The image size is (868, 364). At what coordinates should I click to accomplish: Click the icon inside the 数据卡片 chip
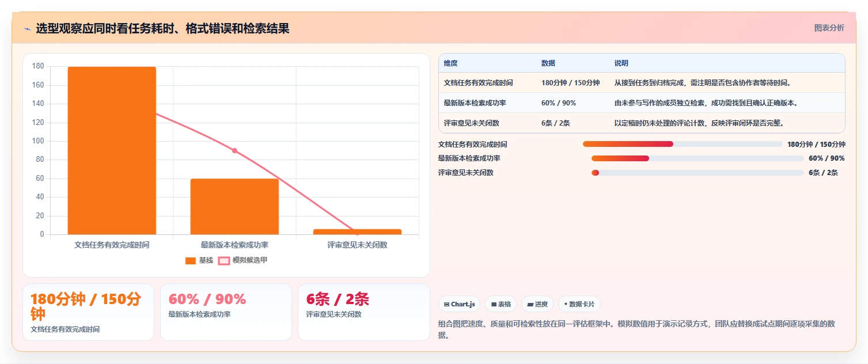pos(566,304)
